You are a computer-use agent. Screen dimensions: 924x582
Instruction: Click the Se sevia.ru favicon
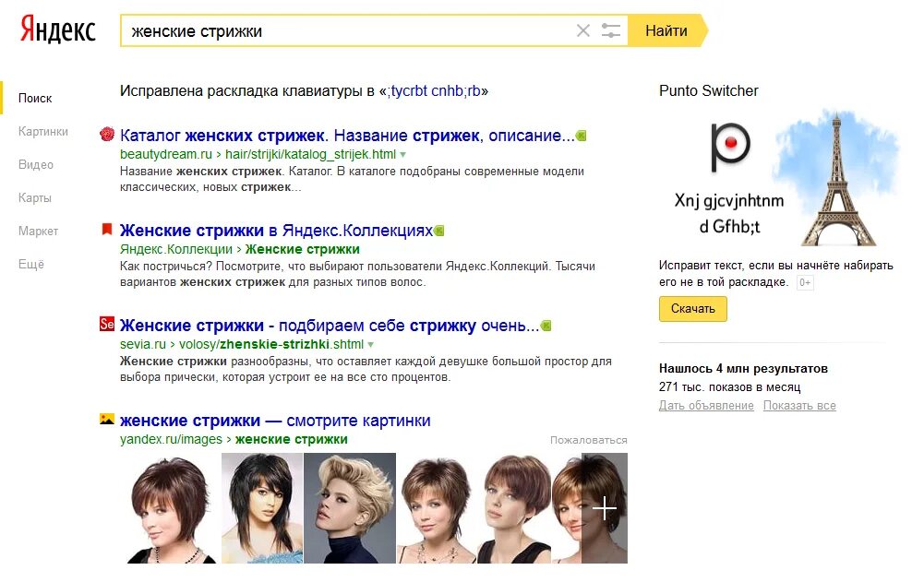[x=107, y=324]
